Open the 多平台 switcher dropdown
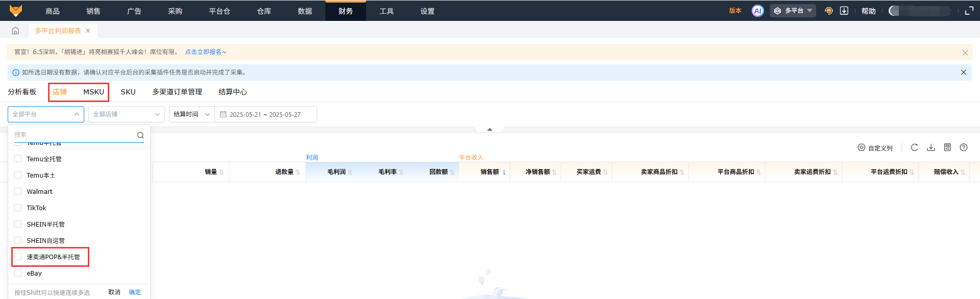Image resolution: width=980 pixels, height=299 pixels. point(793,11)
